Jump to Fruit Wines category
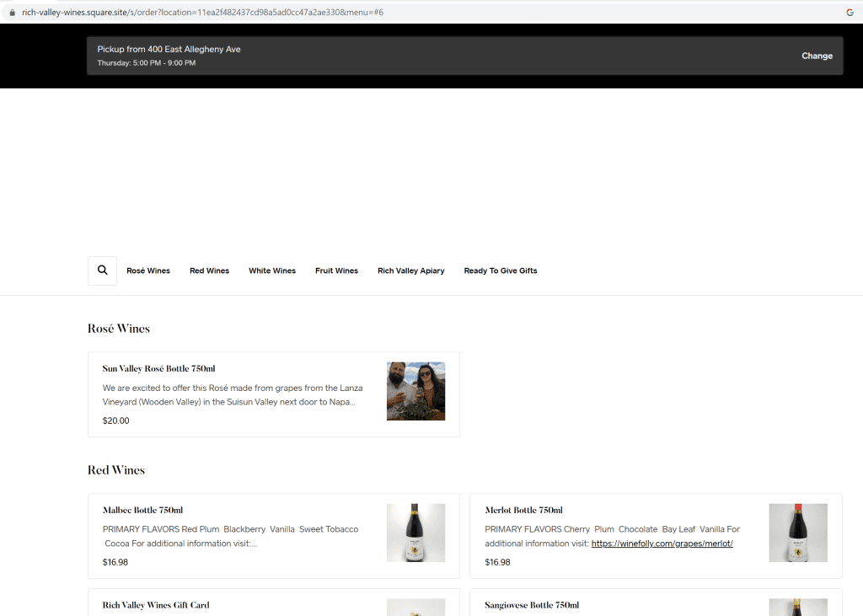863x616 pixels. point(336,271)
